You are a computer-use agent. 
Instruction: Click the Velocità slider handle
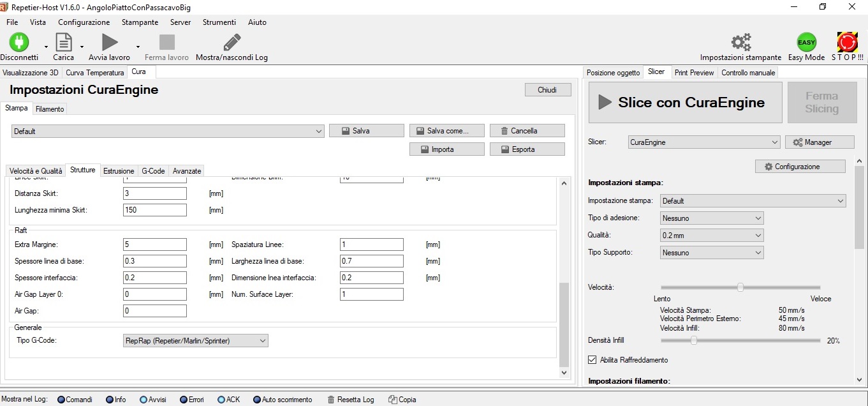[740, 287]
